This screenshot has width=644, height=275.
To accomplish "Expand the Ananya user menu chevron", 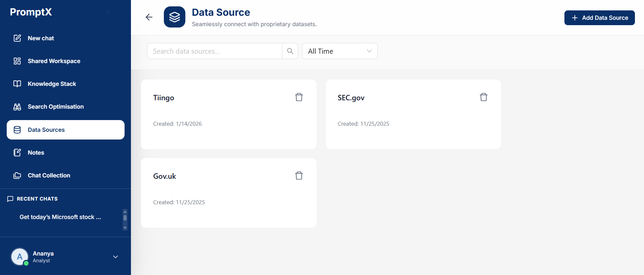I will coord(116,257).
